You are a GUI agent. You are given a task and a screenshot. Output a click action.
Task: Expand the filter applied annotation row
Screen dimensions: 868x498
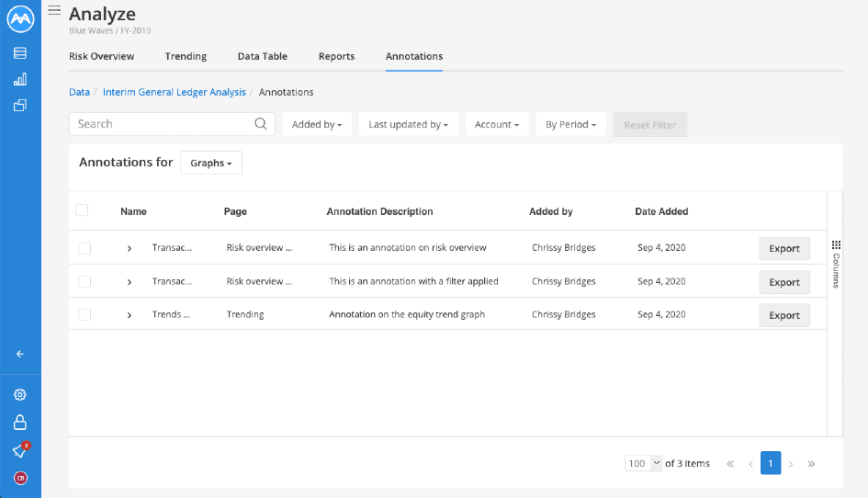[x=130, y=282]
